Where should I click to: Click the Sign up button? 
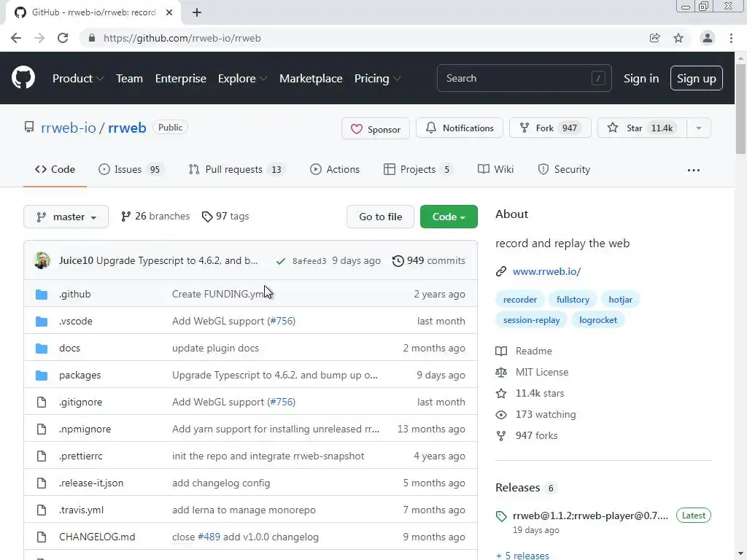click(696, 79)
